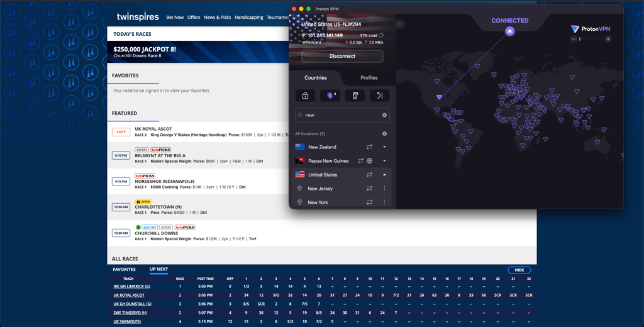644x327 pixels.
Task: Select the New Jersey location row
Action: pos(341,188)
